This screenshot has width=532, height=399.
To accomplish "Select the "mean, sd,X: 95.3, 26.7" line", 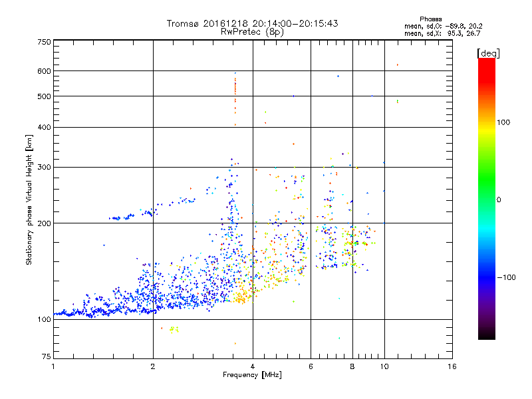I will click(x=442, y=33).
